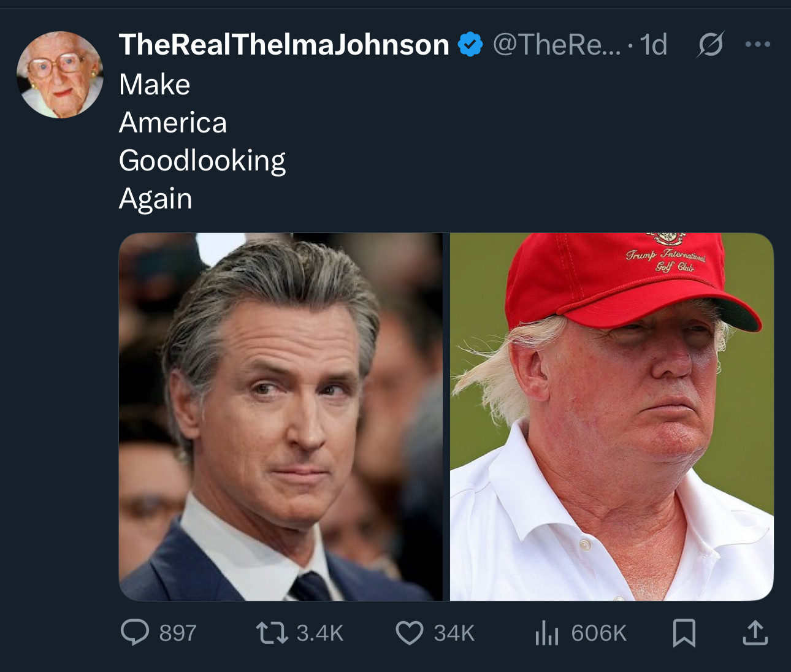This screenshot has height=672, width=791.
Task: Click the 34K likes count
Action: (x=454, y=633)
